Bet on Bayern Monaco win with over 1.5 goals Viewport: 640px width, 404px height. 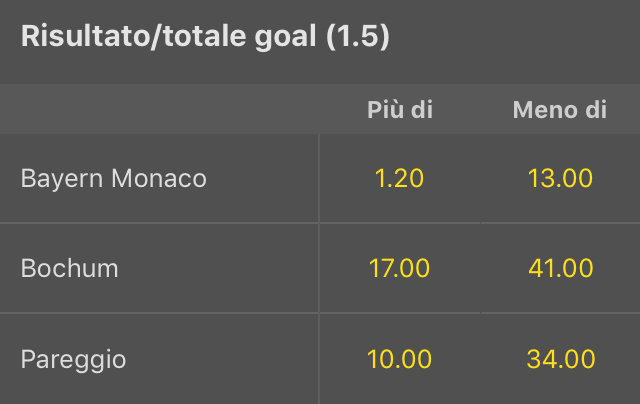[399, 178]
